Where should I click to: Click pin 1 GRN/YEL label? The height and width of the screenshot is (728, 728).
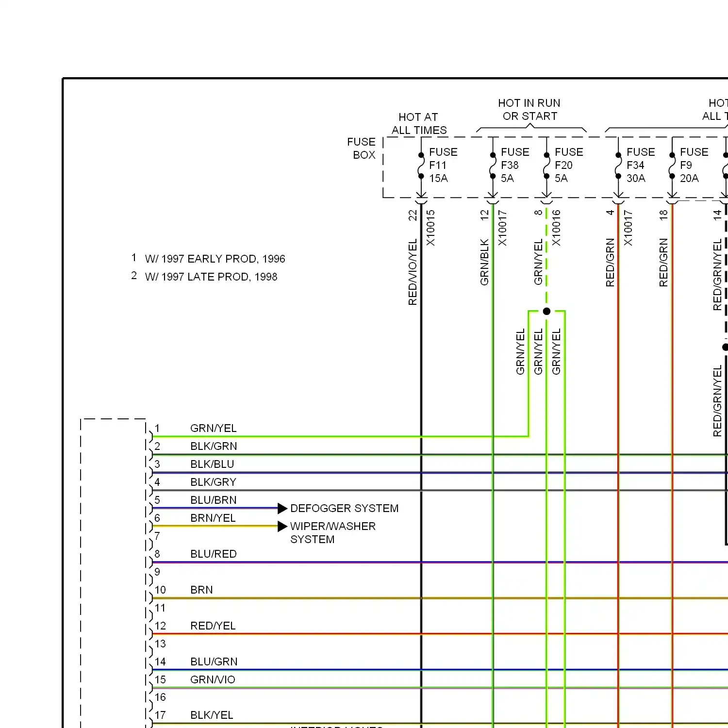(214, 428)
